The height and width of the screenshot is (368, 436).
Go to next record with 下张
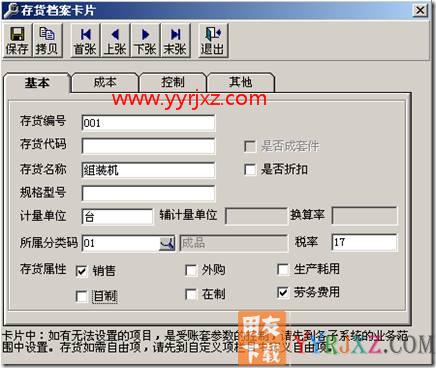coord(145,41)
